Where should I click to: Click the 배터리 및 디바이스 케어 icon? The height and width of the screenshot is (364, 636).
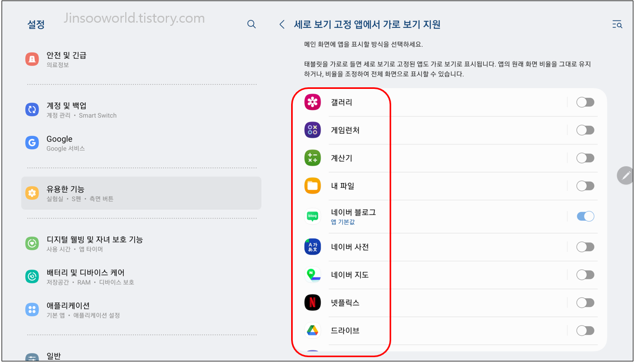(32, 276)
